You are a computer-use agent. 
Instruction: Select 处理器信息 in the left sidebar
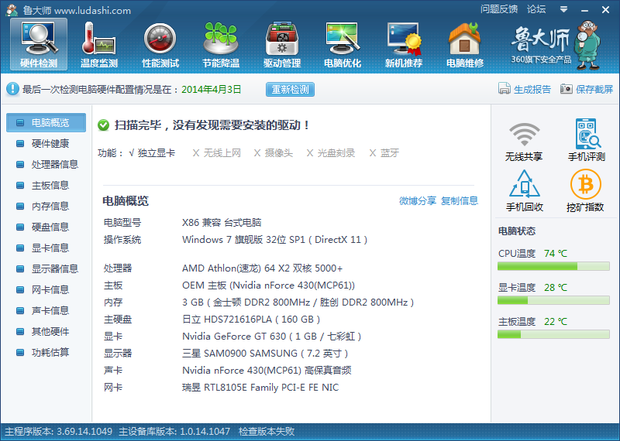(54, 164)
